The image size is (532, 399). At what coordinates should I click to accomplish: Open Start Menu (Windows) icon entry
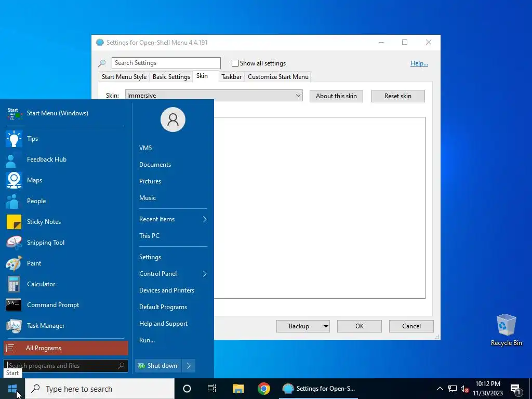[14, 113]
